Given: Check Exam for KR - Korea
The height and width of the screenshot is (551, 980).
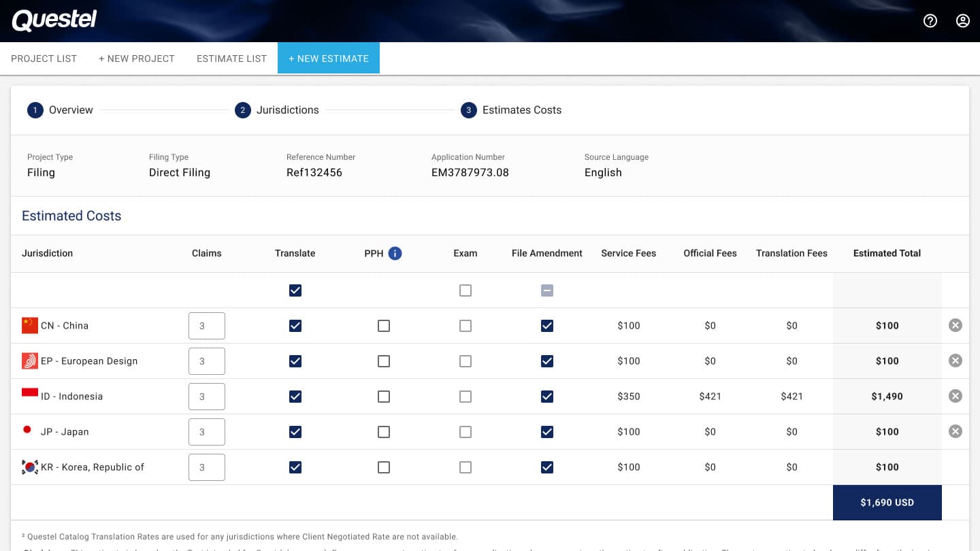Looking at the screenshot, I should tap(465, 467).
